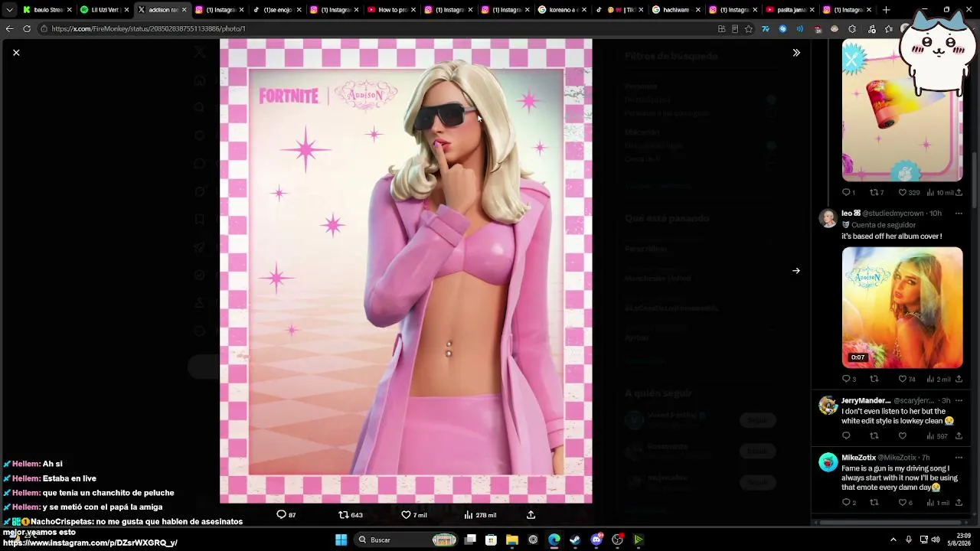Viewport: 980px width, 551px height.
Task: Open leo's profile avatar
Action: [828, 218]
